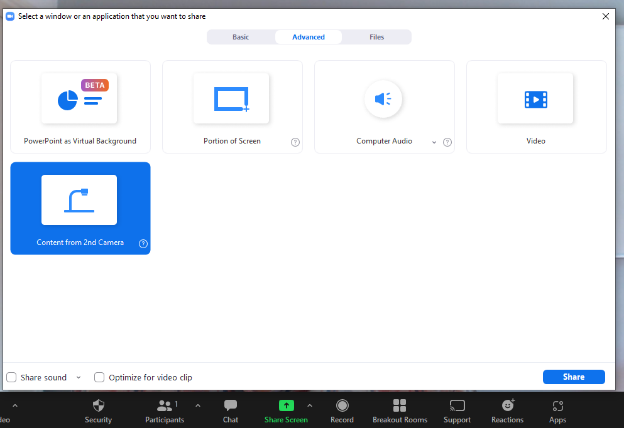Open the Participants panel
The width and height of the screenshot is (624, 428).
[x=164, y=411]
